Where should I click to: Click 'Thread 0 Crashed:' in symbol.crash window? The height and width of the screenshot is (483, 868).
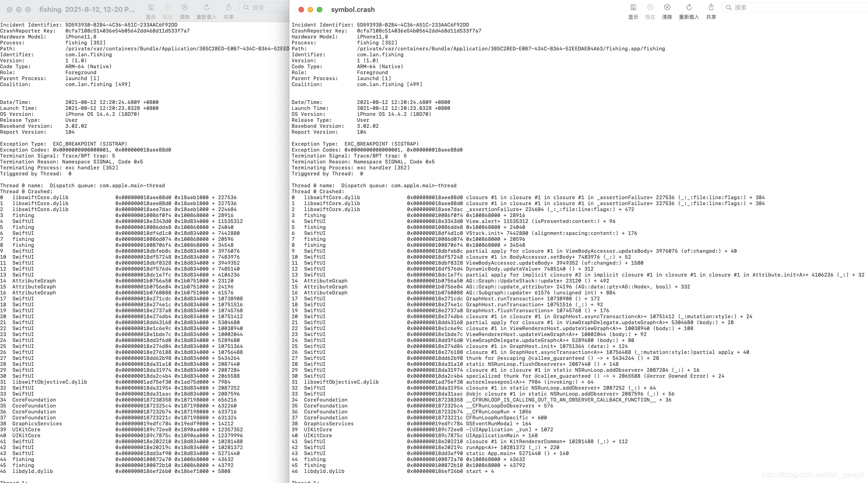[x=318, y=191]
